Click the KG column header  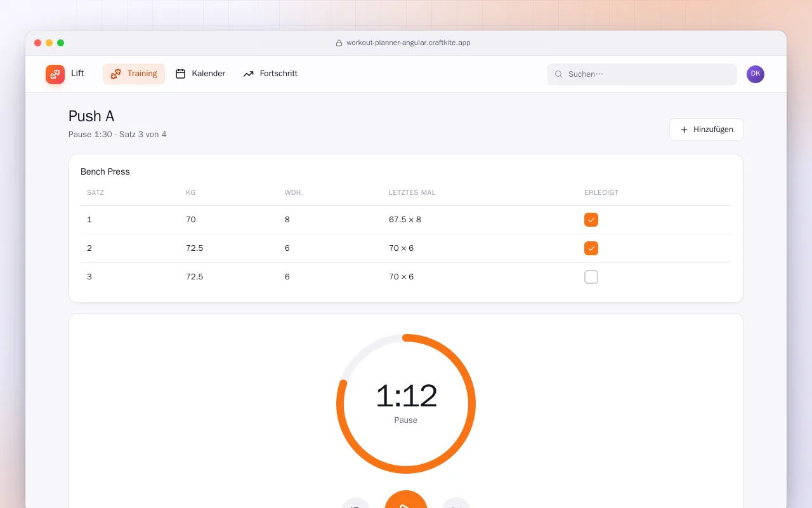(190, 192)
